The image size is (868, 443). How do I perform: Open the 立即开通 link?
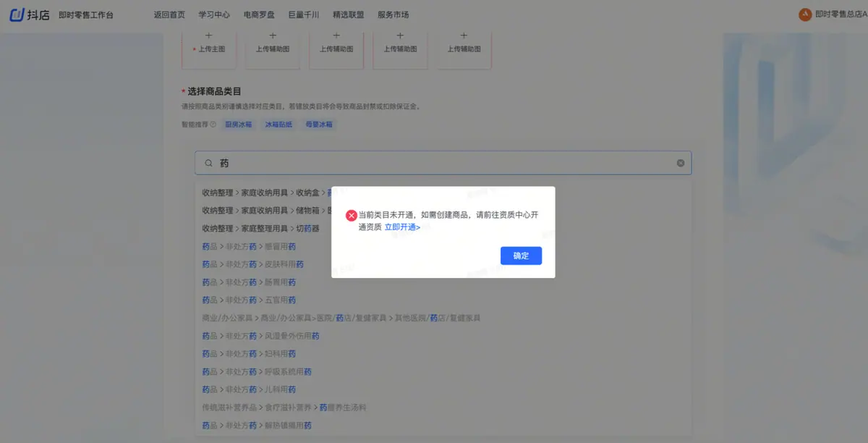tap(402, 227)
